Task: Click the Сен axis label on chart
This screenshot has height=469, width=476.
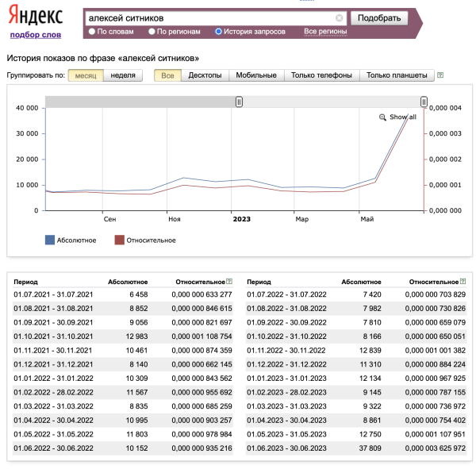Action: tap(110, 219)
